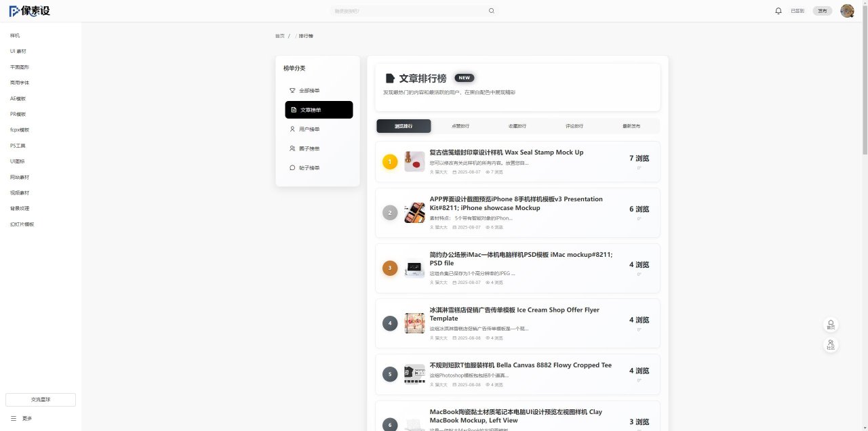Click the search magnifier icon
Image resolution: width=868 pixels, height=431 pixels.
[x=492, y=11]
